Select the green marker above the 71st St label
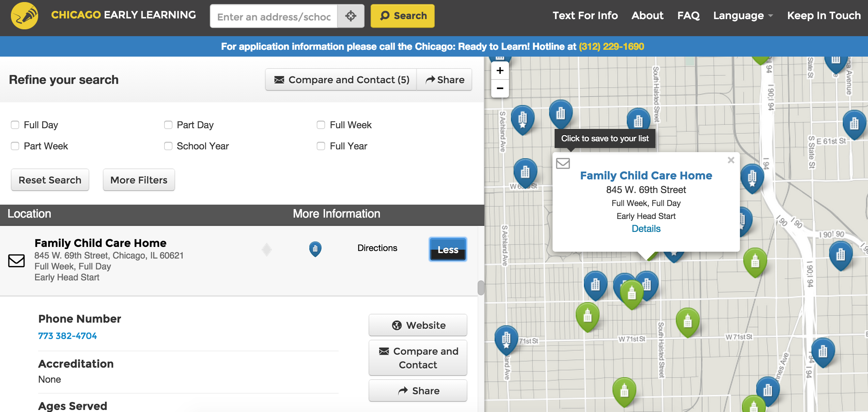 588,317
